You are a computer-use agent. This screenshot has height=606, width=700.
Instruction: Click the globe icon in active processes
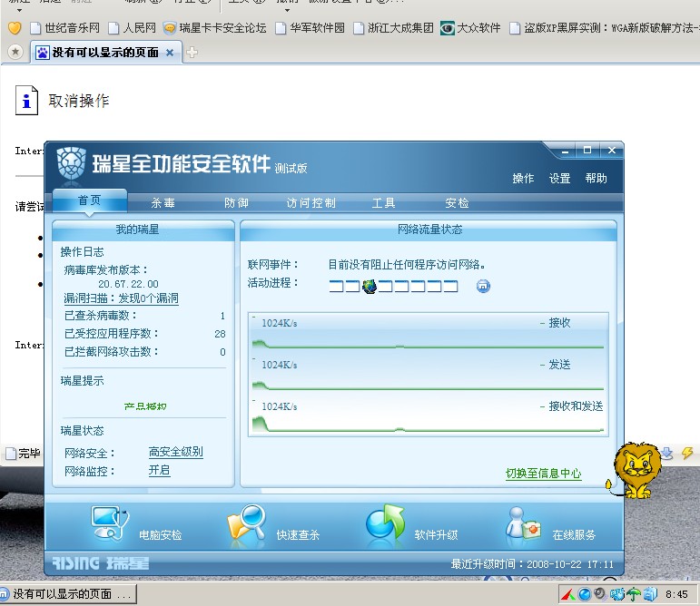(370, 286)
